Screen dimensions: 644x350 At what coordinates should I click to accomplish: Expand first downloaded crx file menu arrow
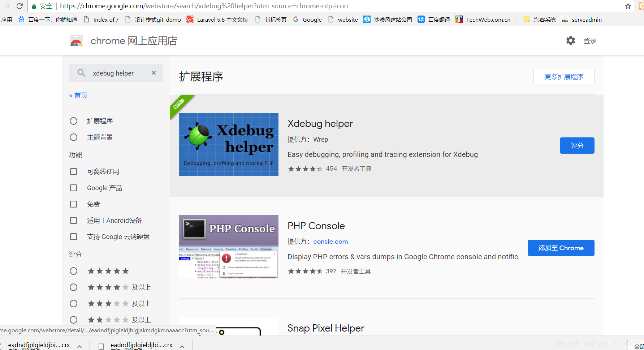[x=79, y=346]
